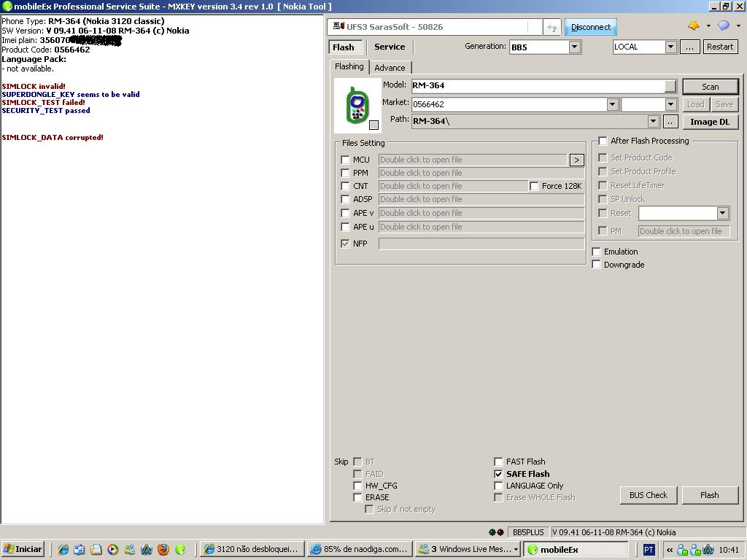Click the mobileEx window title icon
The height and width of the screenshot is (560, 747).
(x=7, y=6)
